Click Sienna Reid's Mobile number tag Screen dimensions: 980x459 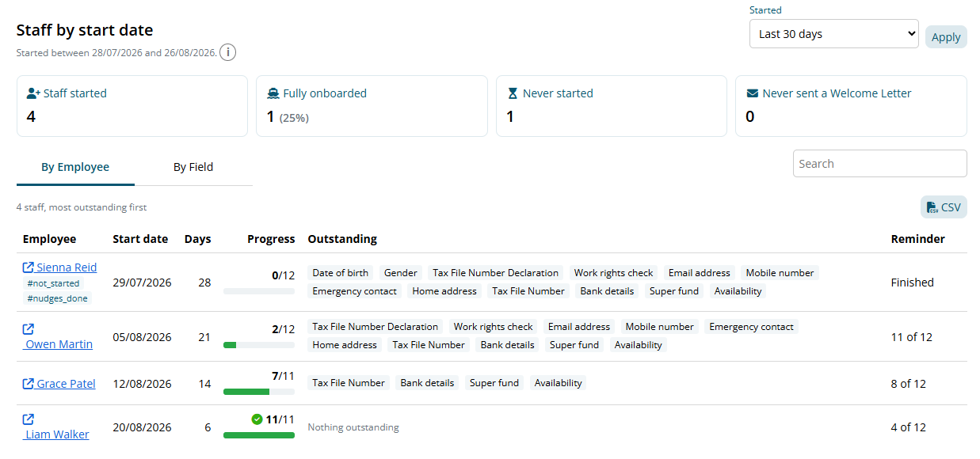coord(780,273)
